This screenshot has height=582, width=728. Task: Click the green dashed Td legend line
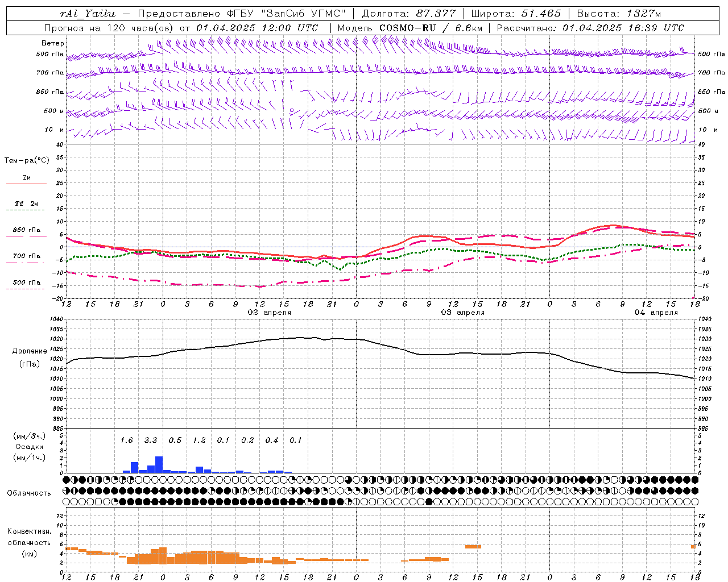(x=26, y=210)
